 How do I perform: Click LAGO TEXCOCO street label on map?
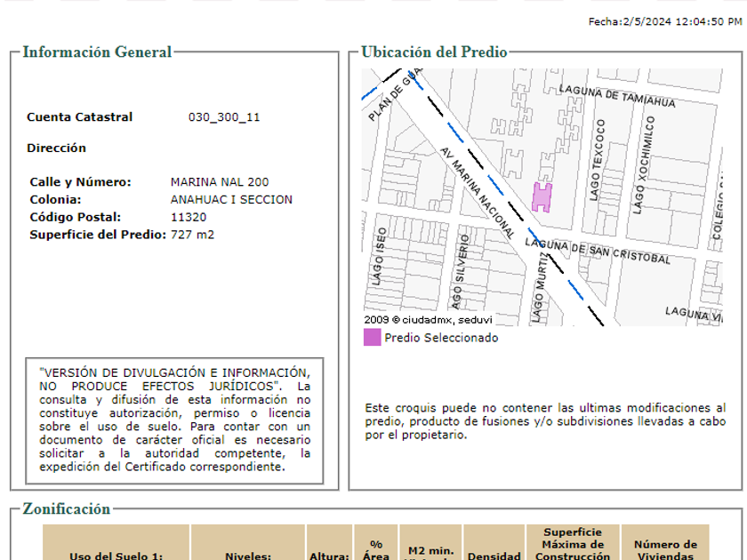597,160
